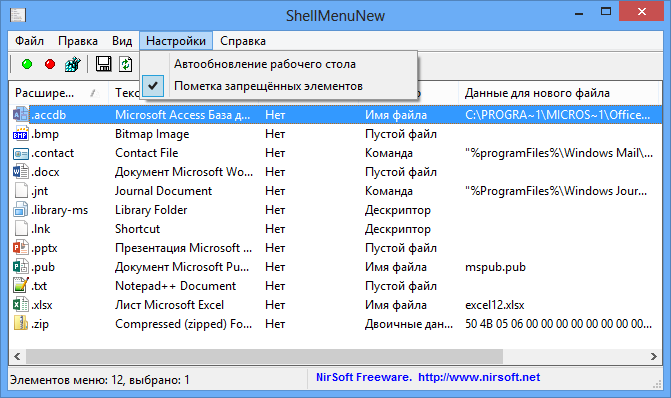Select the .docx Word file icon
671x398 pixels.
click(x=21, y=172)
